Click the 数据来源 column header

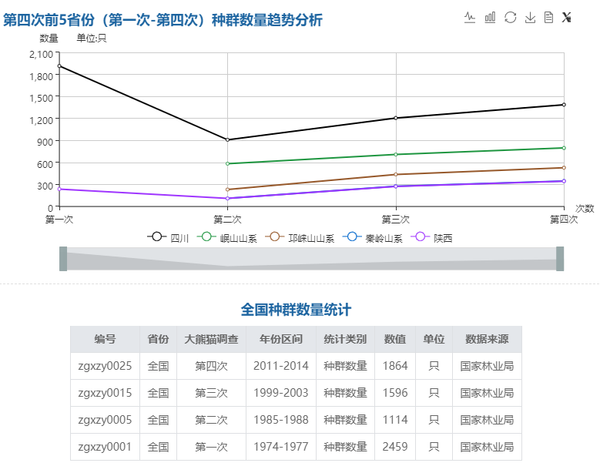[x=487, y=339]
